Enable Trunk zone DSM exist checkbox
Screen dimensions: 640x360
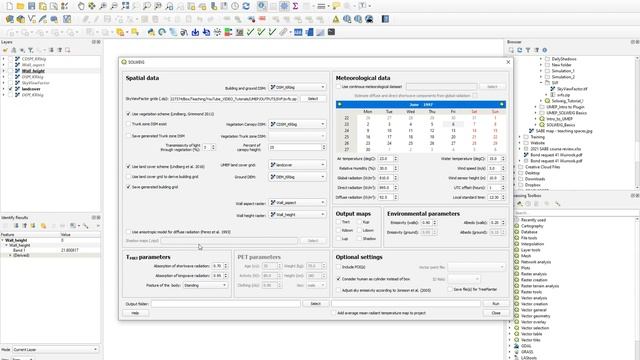128,124
